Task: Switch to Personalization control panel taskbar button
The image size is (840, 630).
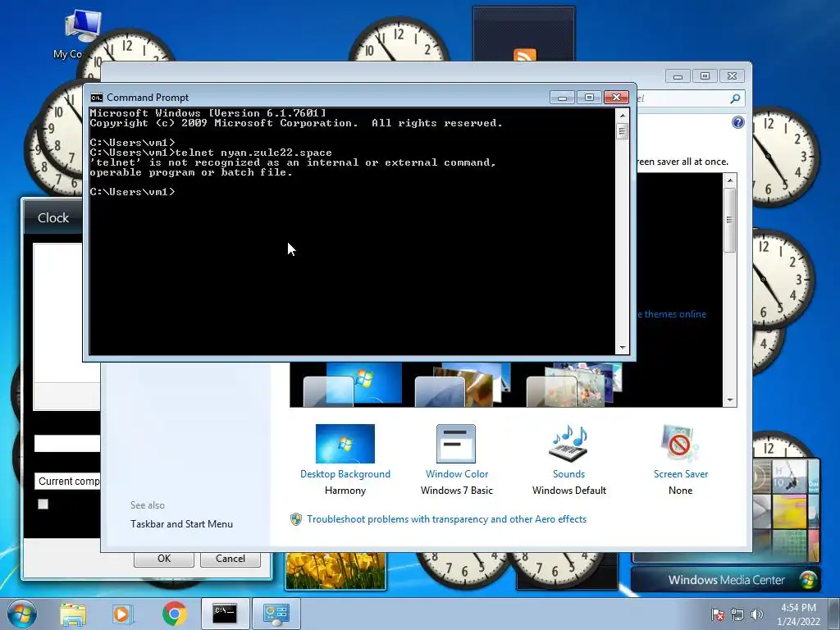Action: [276, 614]
